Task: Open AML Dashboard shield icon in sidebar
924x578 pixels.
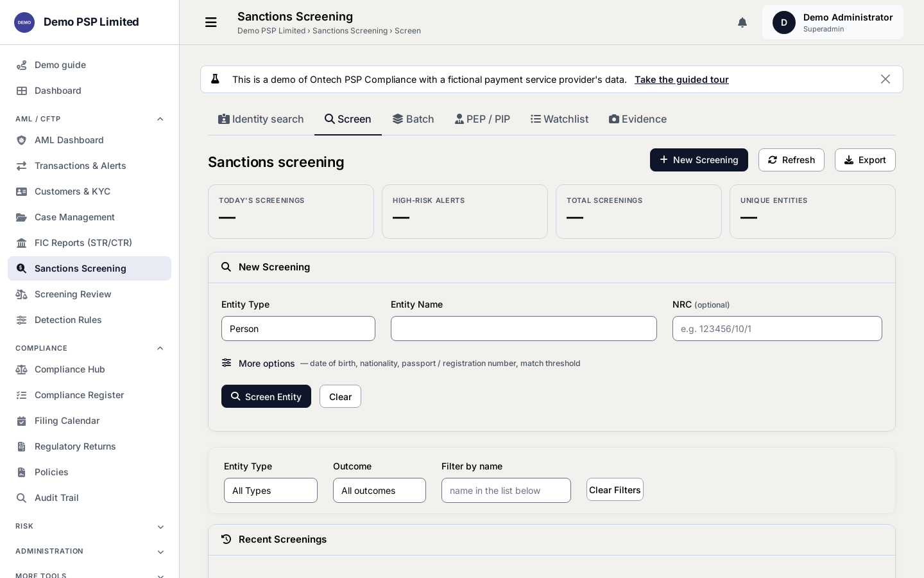Action: (x=21, y=140)
